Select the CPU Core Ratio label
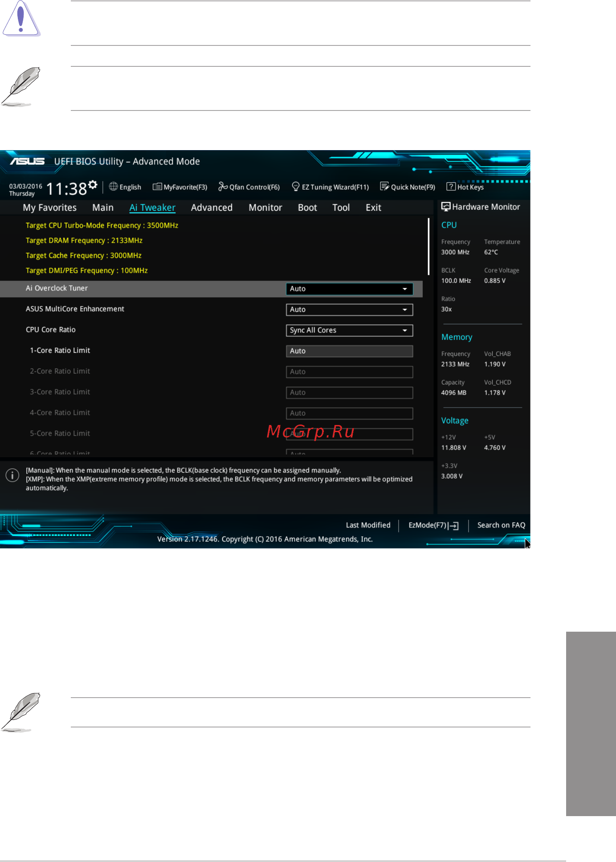 click(51, 330)
